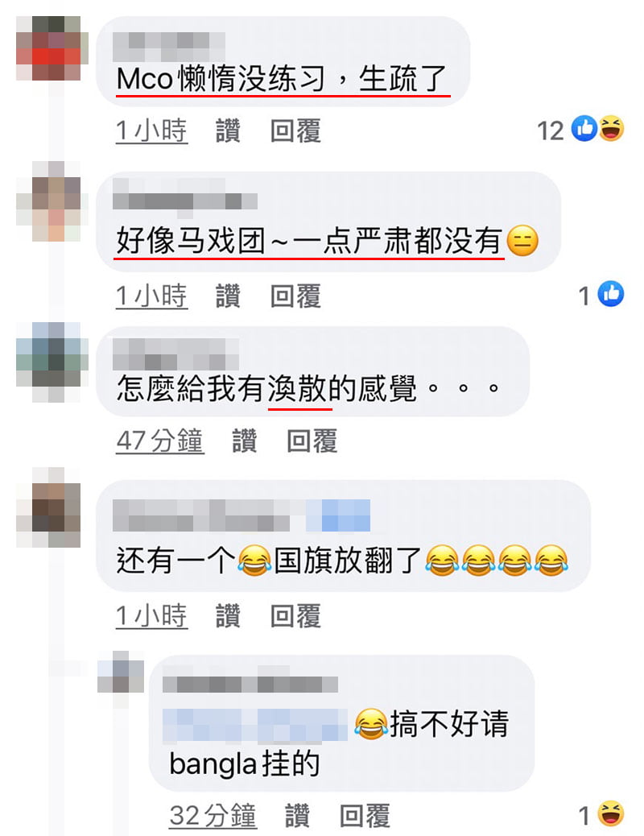
Task: Open the 47分鐘 timestamp link
Action: [x=160, y=441]
